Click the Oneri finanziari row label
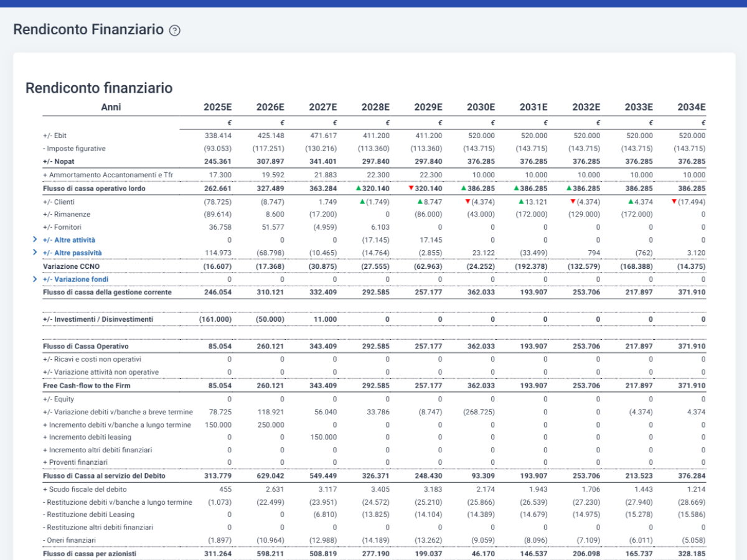This screenshot has width=747, height=560. click(69, 539)
